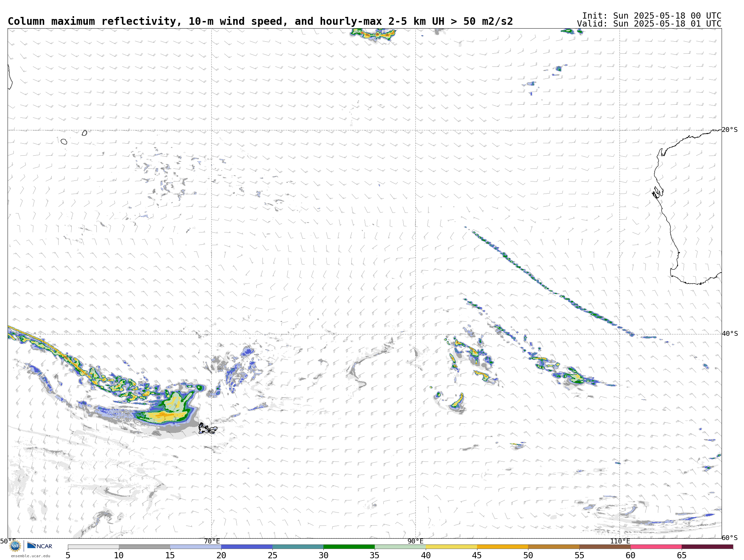Screen dimensions: 744x560
Task: Click the 20°S latitude label
Action: tap(730, 130)
